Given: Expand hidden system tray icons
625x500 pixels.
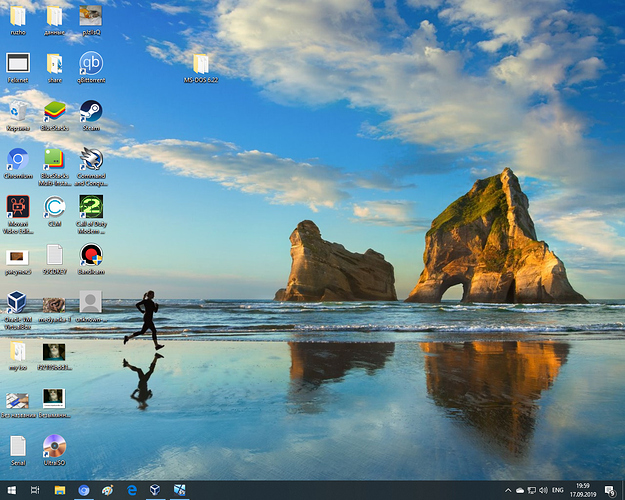Looking at the screenshot, I should [508, 490].
